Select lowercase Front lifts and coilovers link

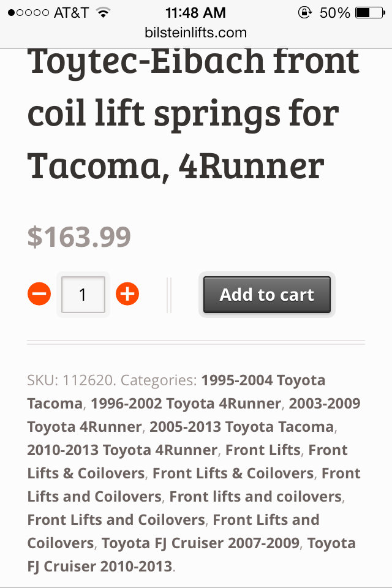pos(255,497)
